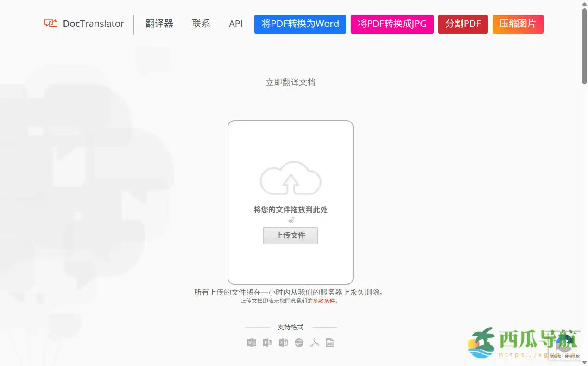Select the plain text document format icon
The width and height of the screenshot is (588, 366).
point(329,342)
